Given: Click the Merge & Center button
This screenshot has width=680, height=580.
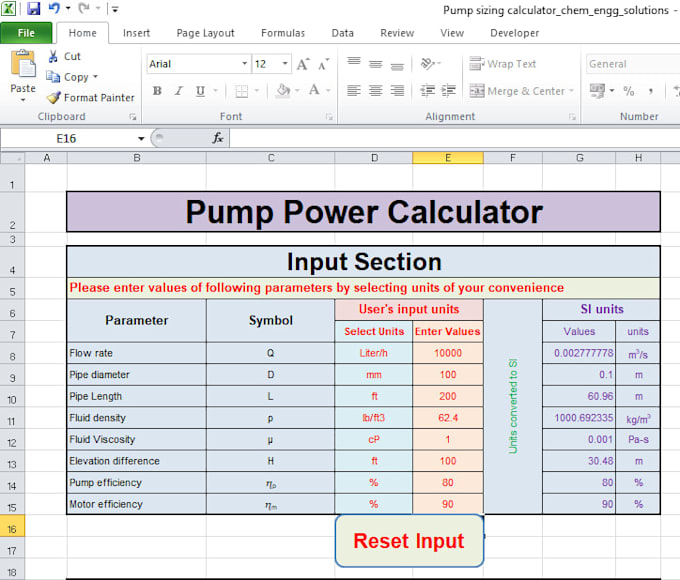Looking at the screenshot, I should click(517, 91).
